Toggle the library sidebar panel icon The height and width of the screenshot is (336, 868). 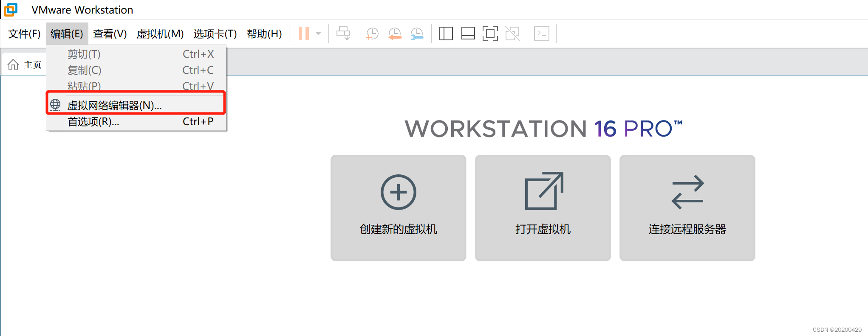(x=446, y=34)
